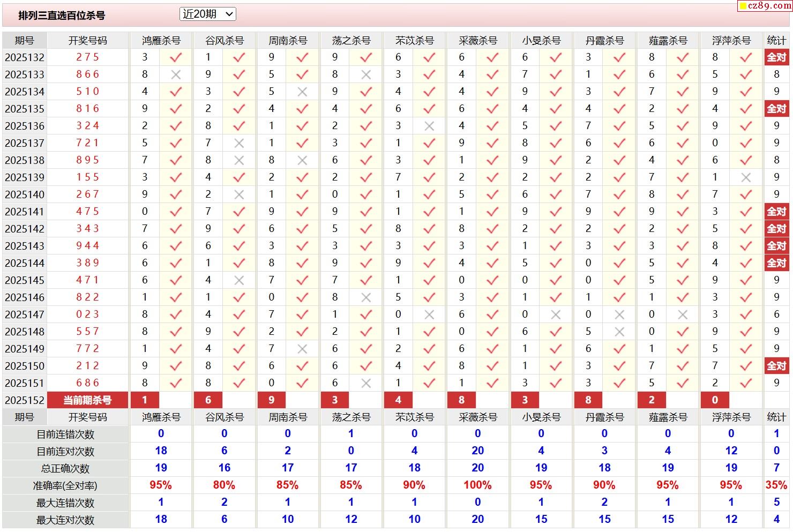
Task: Click the current 芣苡杀号 red number 4 badge
Action: (398, 400)
